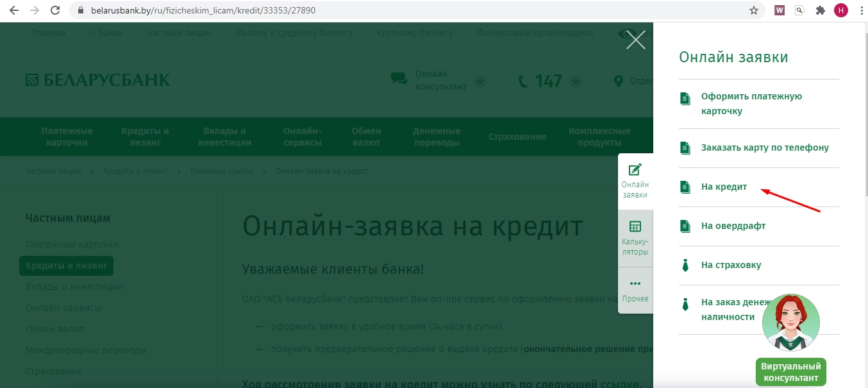
Task: Open Платежные карточки in green navigation bar
Action: click(67, 137)
